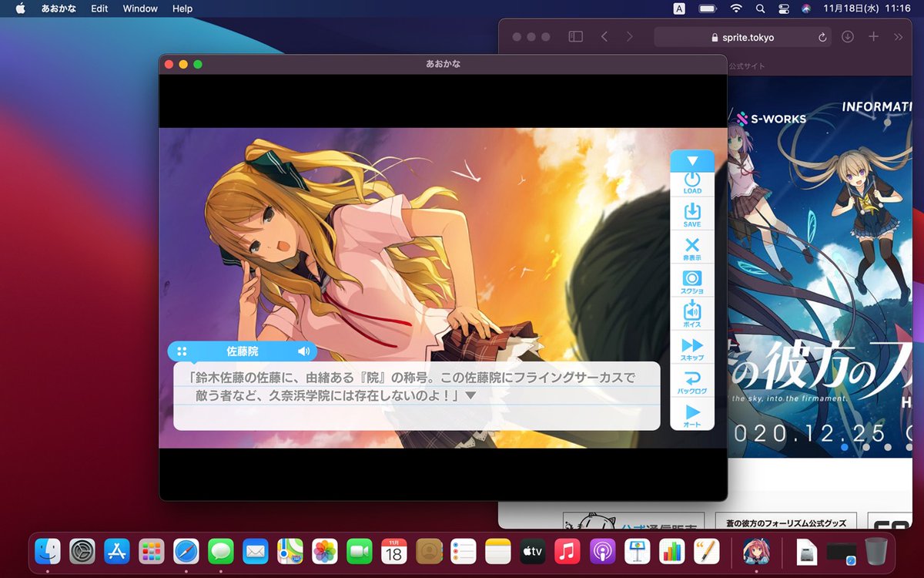Open App Store from the Dock

(117, 551)
